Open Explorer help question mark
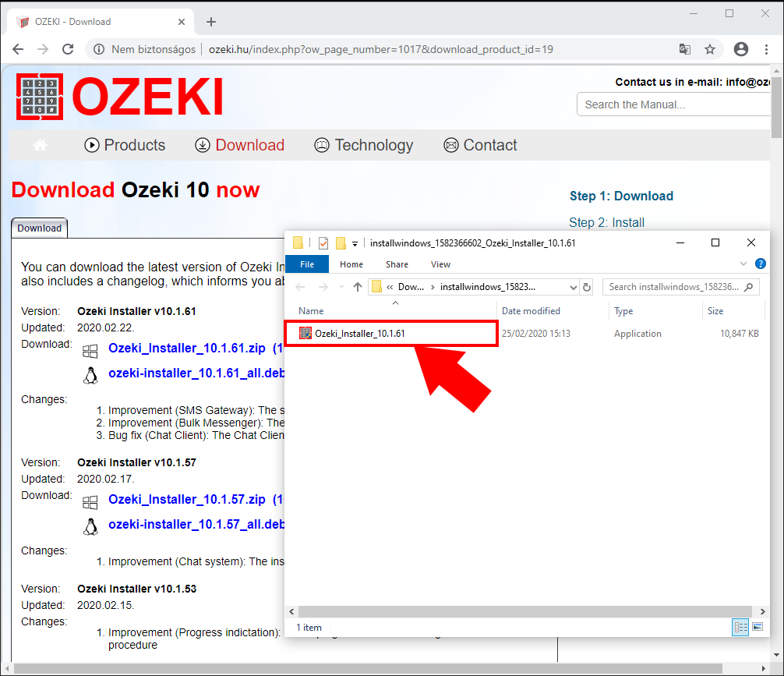This screenshot has width=784, height=676. (x=760, y=264)
